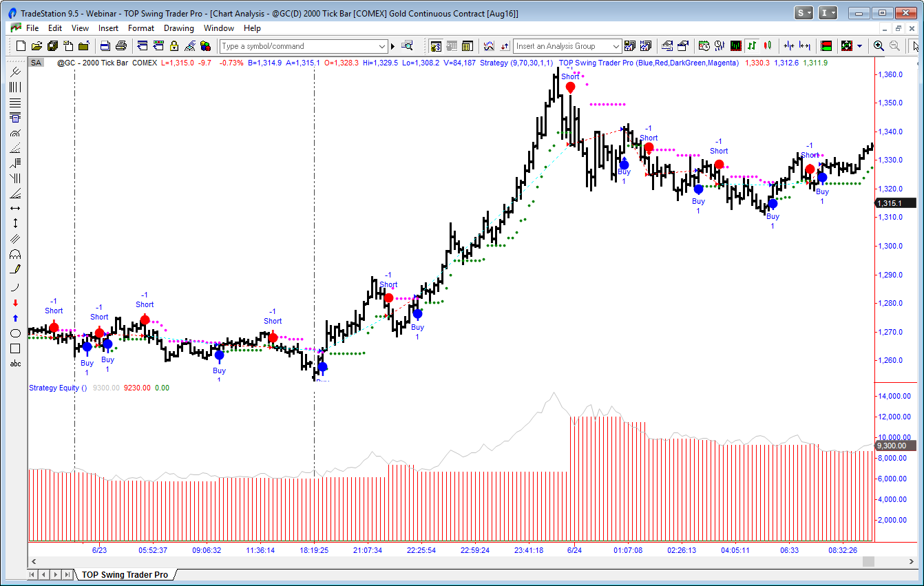Select the text 'abc' drawing tool

(x=15, y=364)
